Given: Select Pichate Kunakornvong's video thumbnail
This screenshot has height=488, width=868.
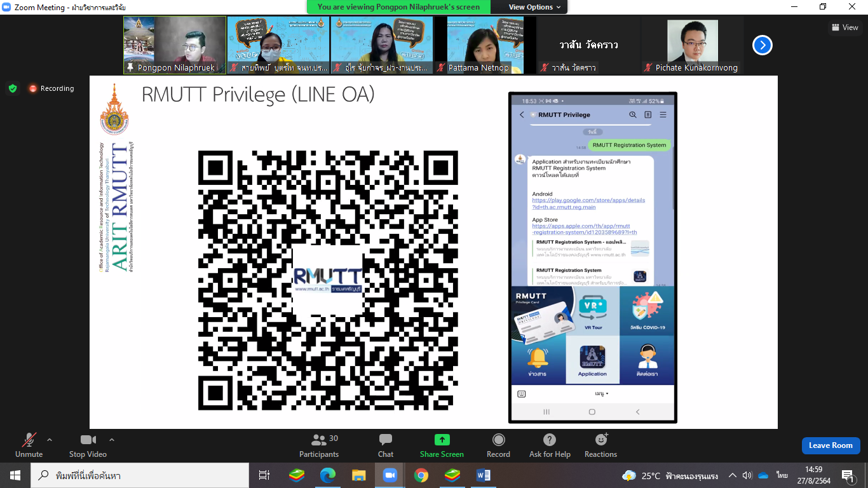Looking at the screenshot, I should pyautogui.click(x=692, y=45).
